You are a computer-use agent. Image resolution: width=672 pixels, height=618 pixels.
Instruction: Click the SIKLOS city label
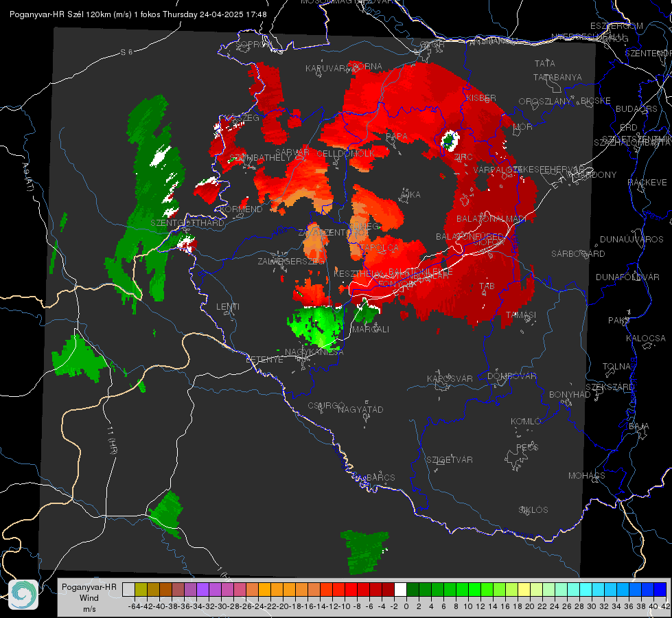533,510
